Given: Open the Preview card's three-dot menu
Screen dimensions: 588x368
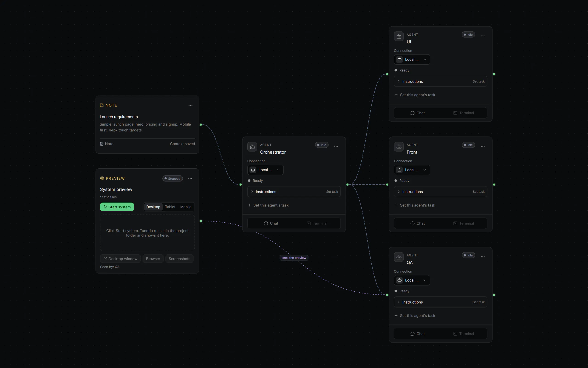Looking at the screenshot, I should point(190,178).
